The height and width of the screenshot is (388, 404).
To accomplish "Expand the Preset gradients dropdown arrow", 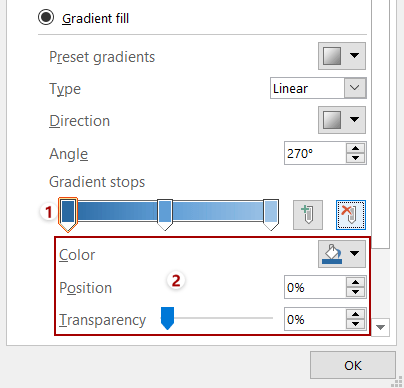I will 354,56.
